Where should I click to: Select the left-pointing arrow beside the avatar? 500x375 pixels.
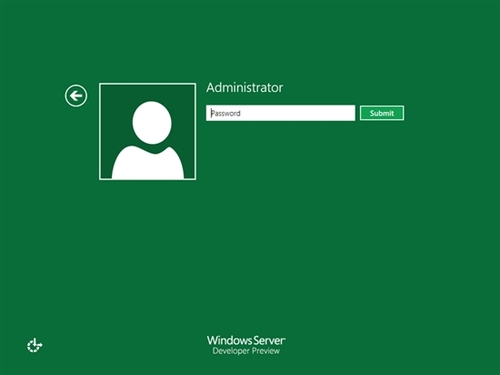[x=76, y=96]
